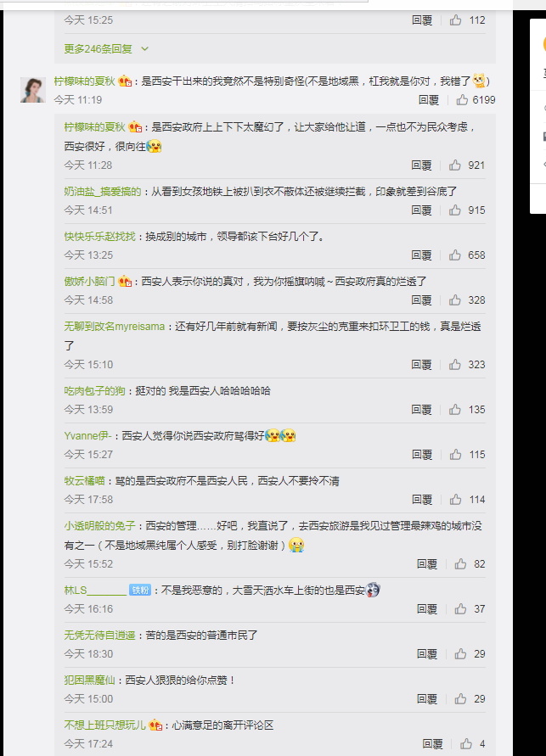
Task: Reply to the main comment by 柠檬味的夏秋
Action: click(x=428, y=100)
